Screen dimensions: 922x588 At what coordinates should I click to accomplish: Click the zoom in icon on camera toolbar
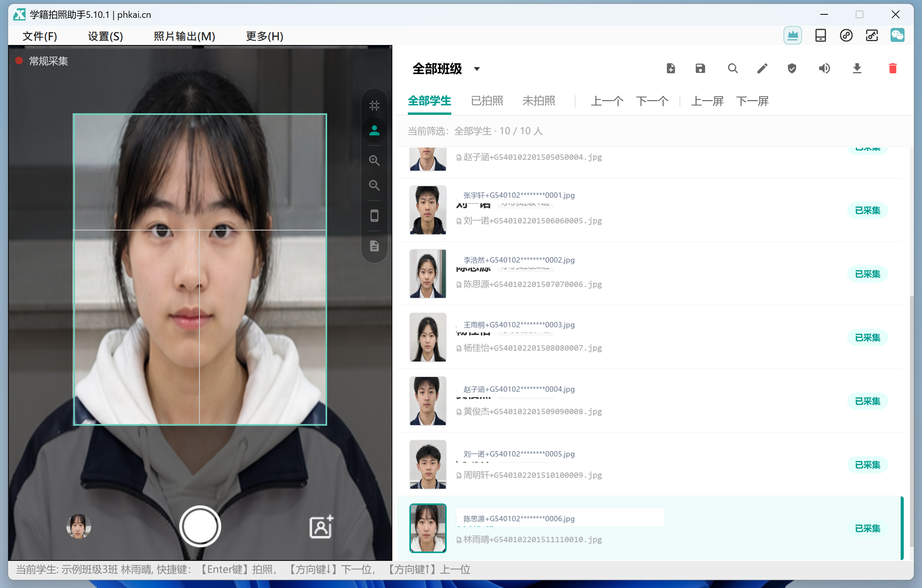[374, 160]
